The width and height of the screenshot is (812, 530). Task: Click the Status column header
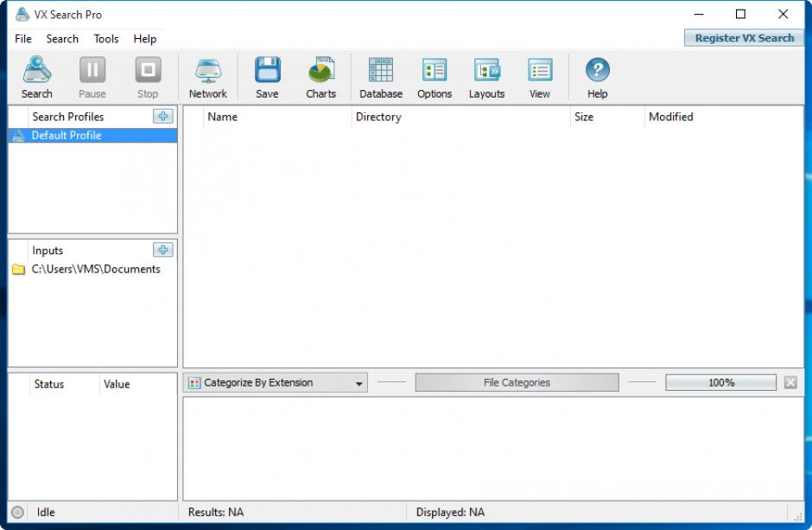tap(64, 384)
